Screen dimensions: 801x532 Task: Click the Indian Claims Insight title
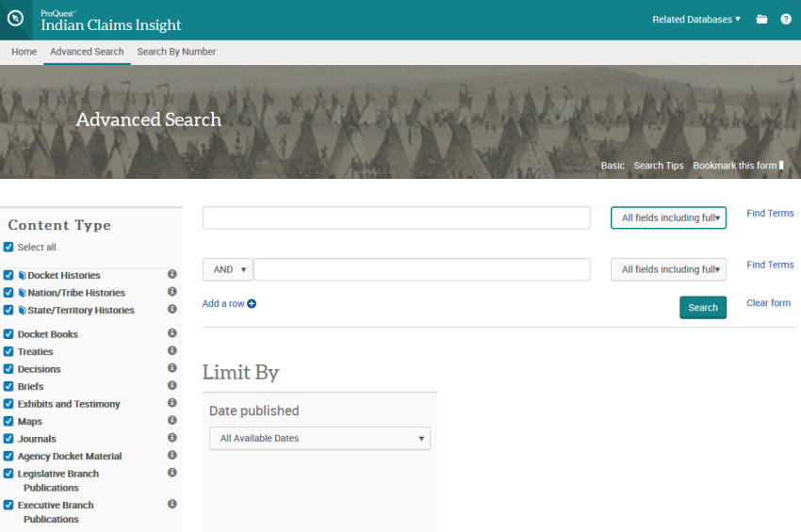(111, 25)
